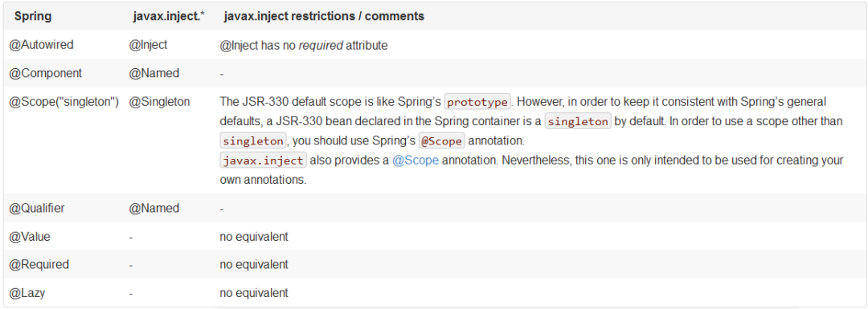Click @Named in the @Component row
Screen dimensions: 868x309
[x=154, y=73]
